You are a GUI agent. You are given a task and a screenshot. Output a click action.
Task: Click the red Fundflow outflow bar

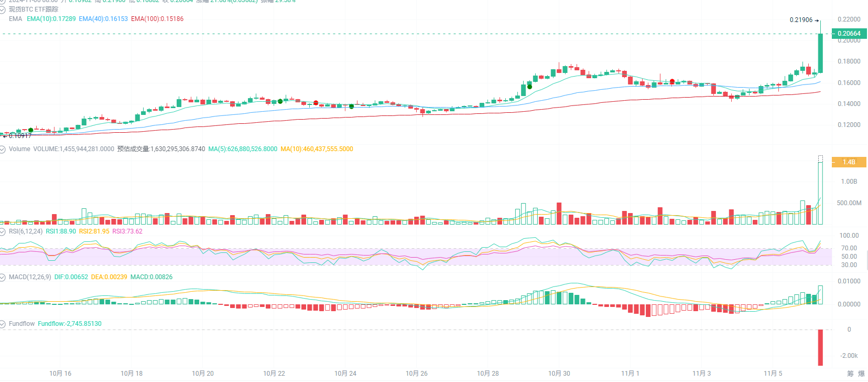coord(820,347)
